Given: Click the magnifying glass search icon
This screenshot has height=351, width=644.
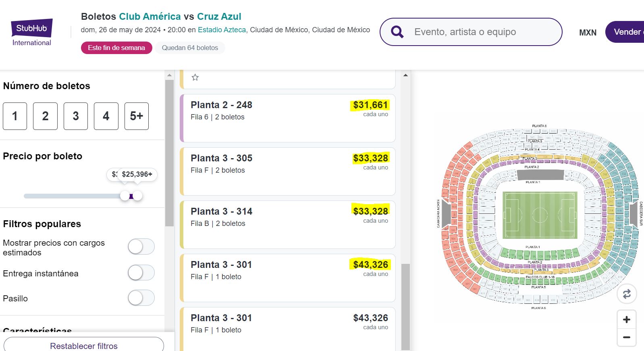Looking at the screenshot, I should 397,32.
